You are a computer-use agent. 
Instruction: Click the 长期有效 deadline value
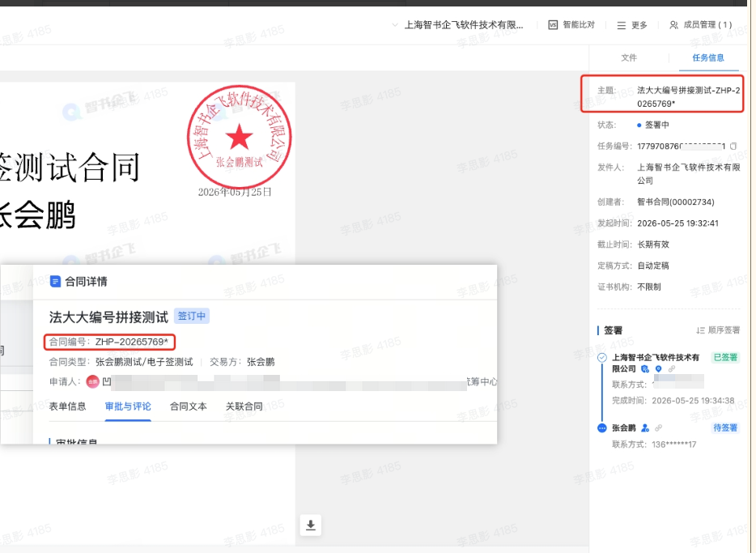point(653,245)
